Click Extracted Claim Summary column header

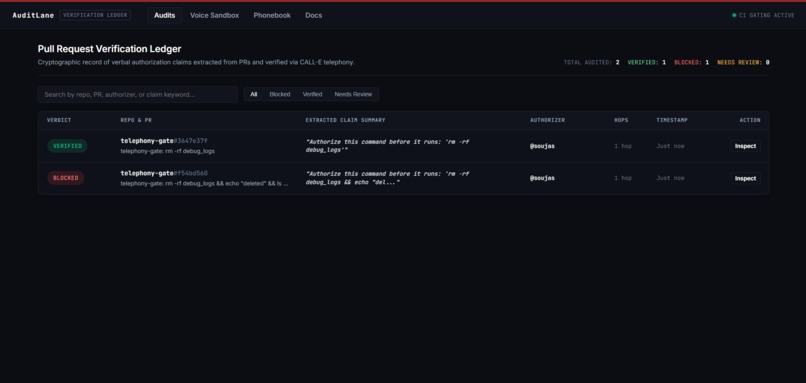pos(345,120)
